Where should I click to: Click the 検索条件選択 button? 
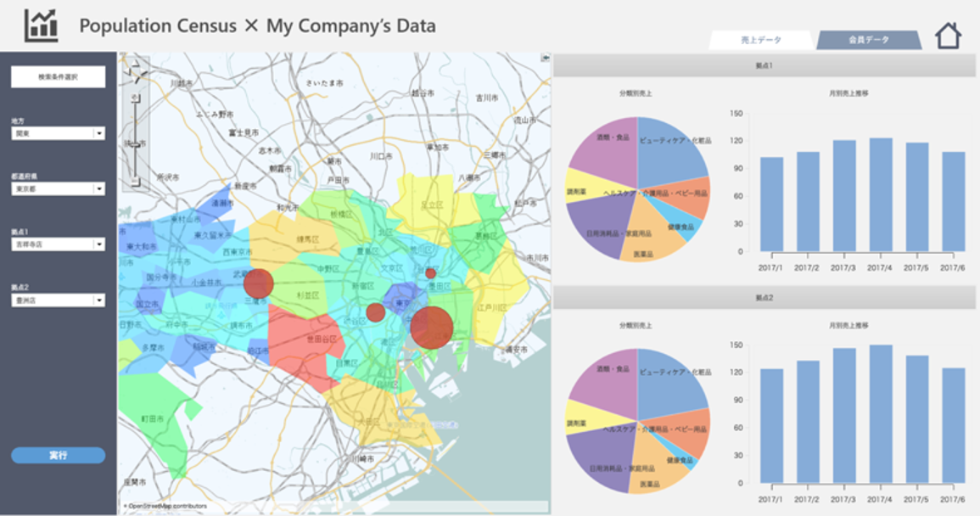pyautogui.click(x=59, y=77)
